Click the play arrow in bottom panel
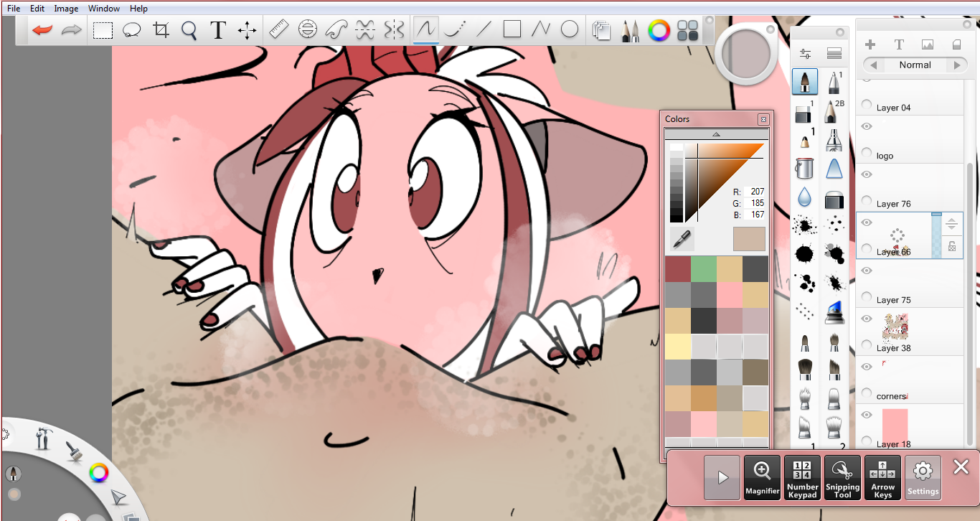This screenshot has height=521, width=980. coord(722,477)
